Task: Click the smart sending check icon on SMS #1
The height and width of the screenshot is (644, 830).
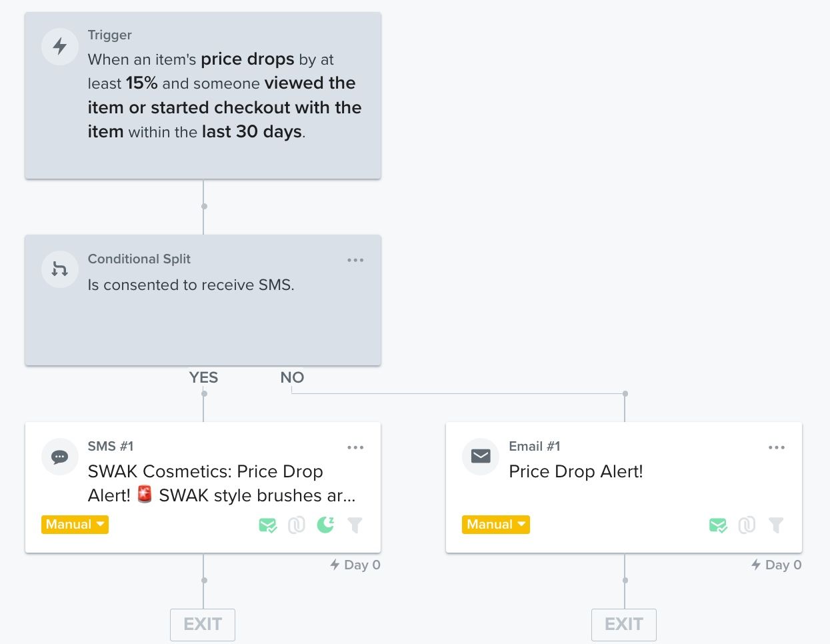Action: (x=267, y=525)
